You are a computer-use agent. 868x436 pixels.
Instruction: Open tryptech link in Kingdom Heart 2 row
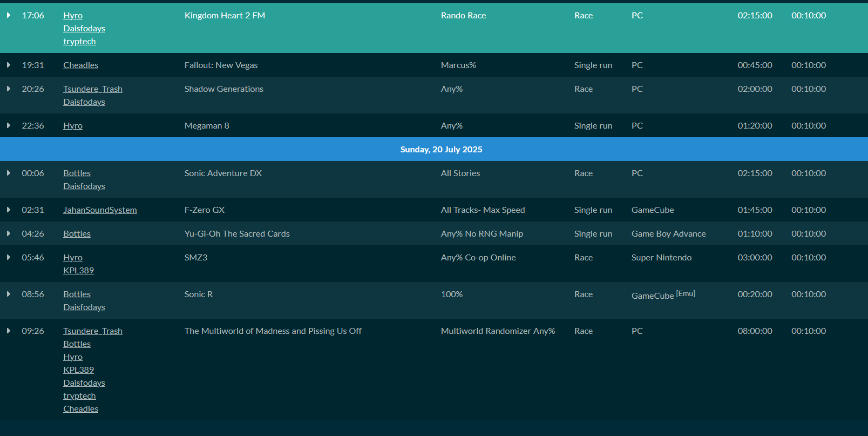click(x=79, y=42)
